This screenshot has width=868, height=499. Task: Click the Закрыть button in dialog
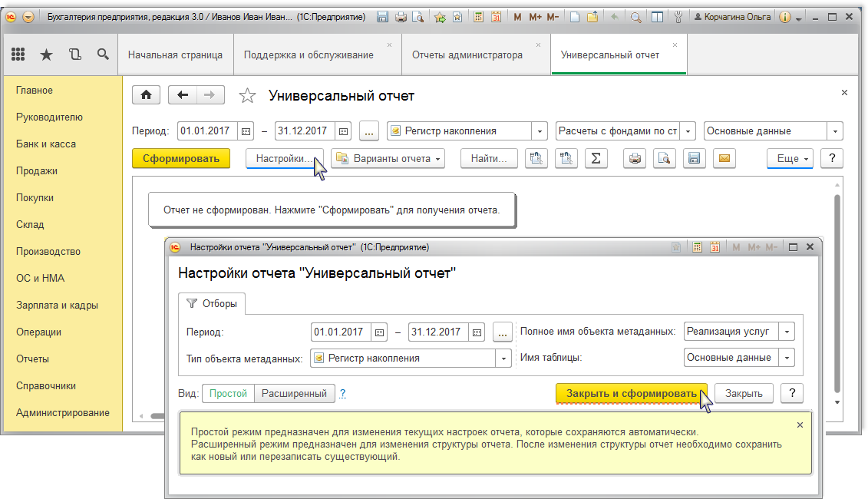pos(744,393)
